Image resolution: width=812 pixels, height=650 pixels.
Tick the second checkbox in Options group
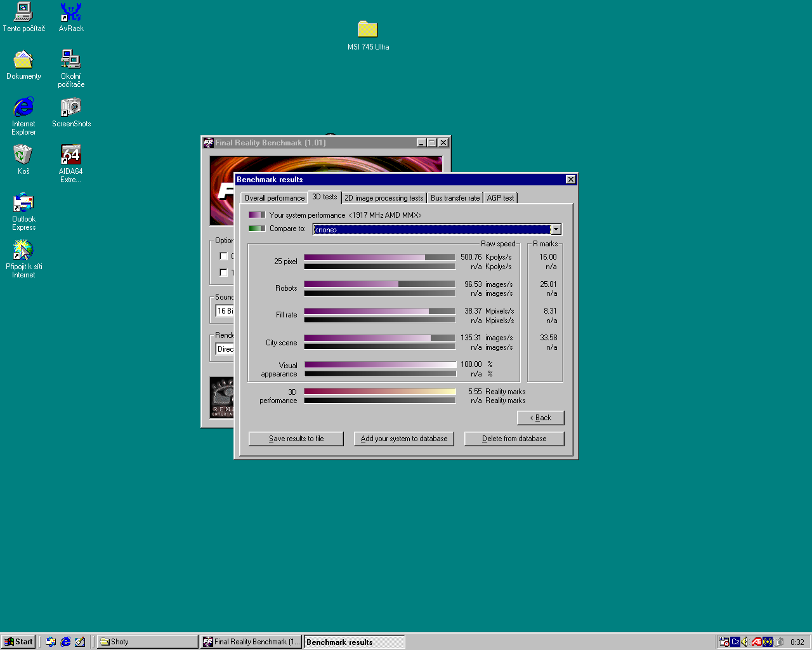223,273
